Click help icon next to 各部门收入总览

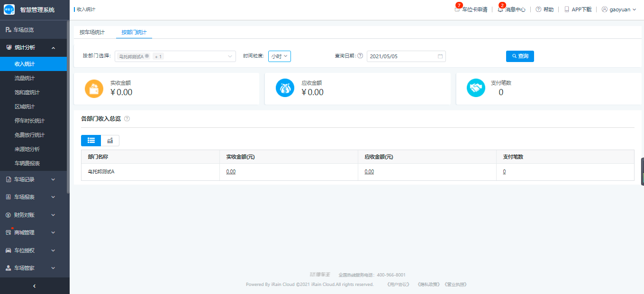coord(127,119)
